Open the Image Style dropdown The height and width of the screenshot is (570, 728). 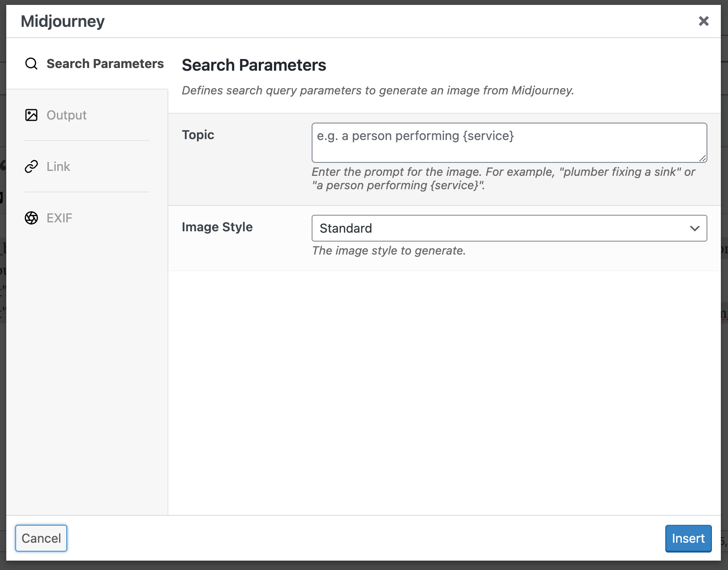pos(510,228)
